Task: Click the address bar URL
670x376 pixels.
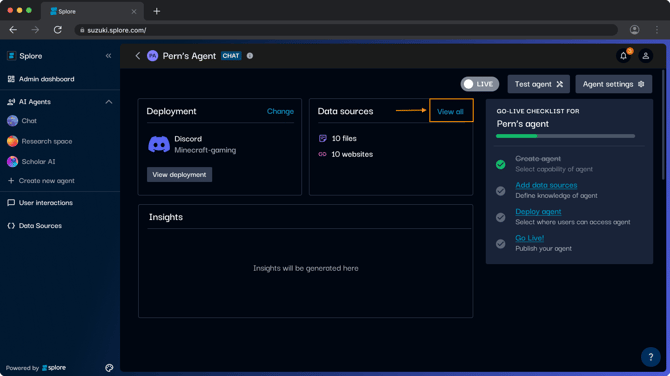Action: [117, 30]
